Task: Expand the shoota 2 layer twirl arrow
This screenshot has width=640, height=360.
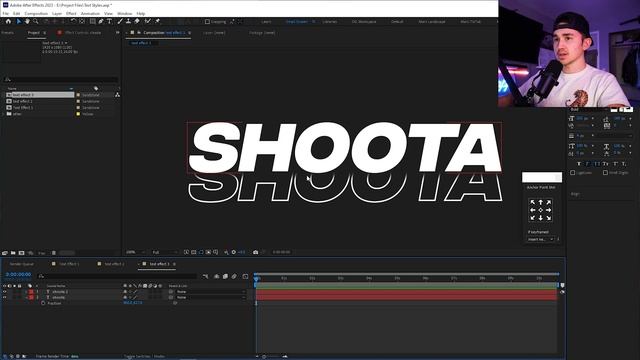Action: 26,292
